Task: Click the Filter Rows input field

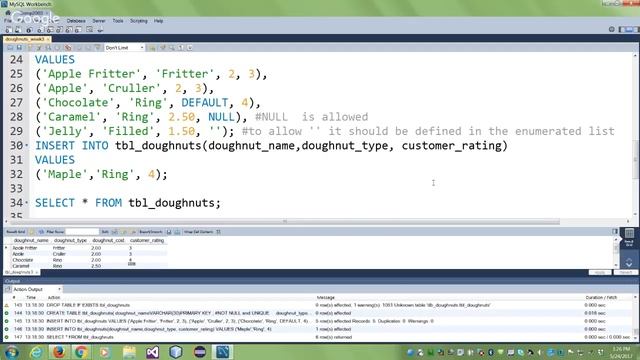Action: point(82,232)
